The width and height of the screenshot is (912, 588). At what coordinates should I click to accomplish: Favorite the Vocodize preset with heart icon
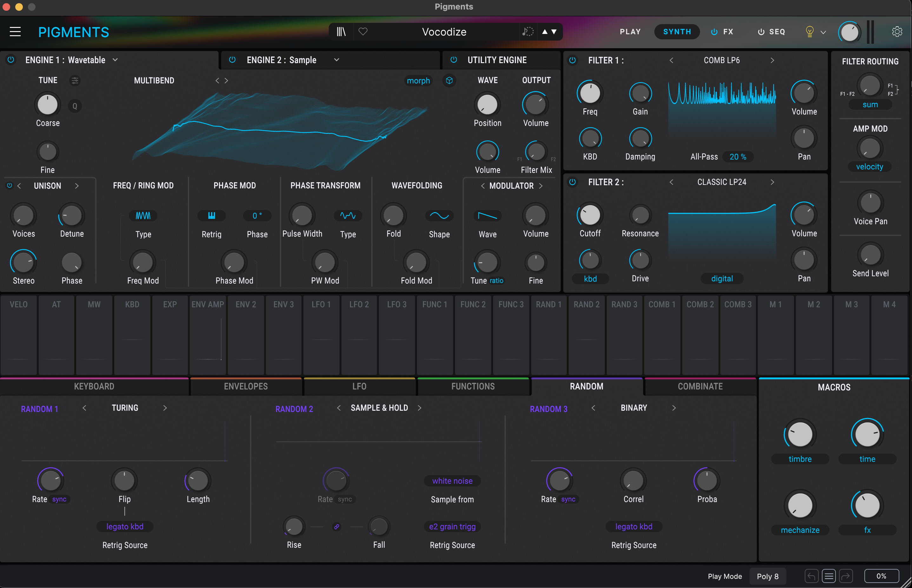coord(363,32)
